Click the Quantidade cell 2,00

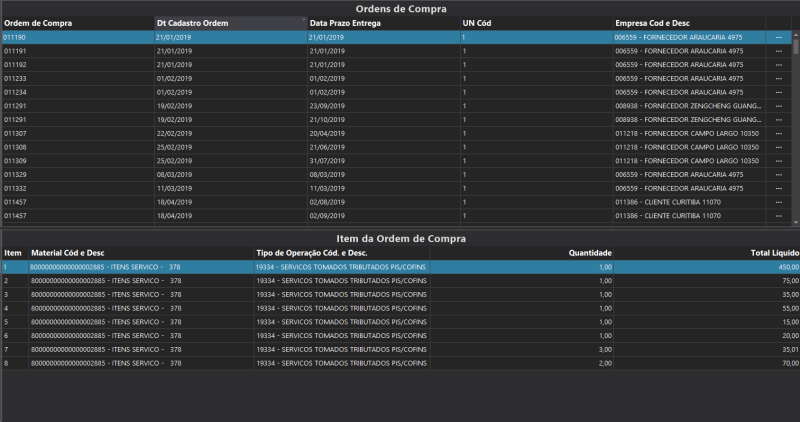click(521, 364)
